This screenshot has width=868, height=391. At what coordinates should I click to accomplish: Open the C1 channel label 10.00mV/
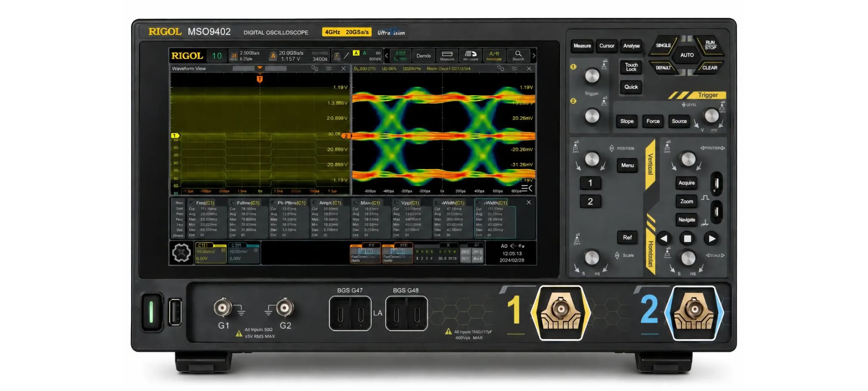211,253
